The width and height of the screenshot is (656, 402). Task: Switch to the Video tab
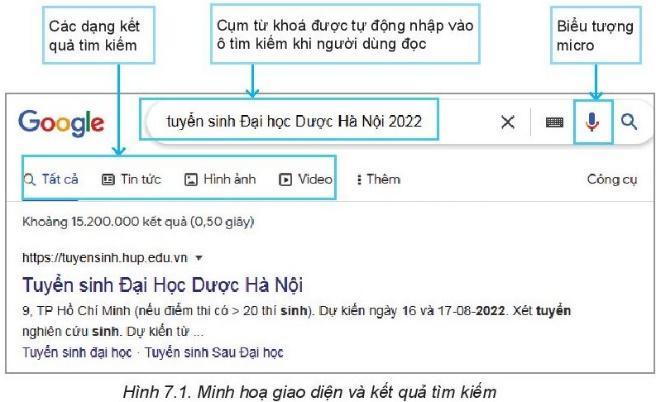click(305, 179)
